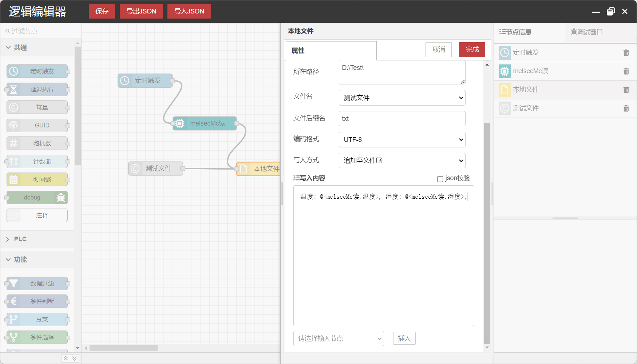Click the 保存 button
This screenshot has height=364, width=637.
(x=102, y=11)
